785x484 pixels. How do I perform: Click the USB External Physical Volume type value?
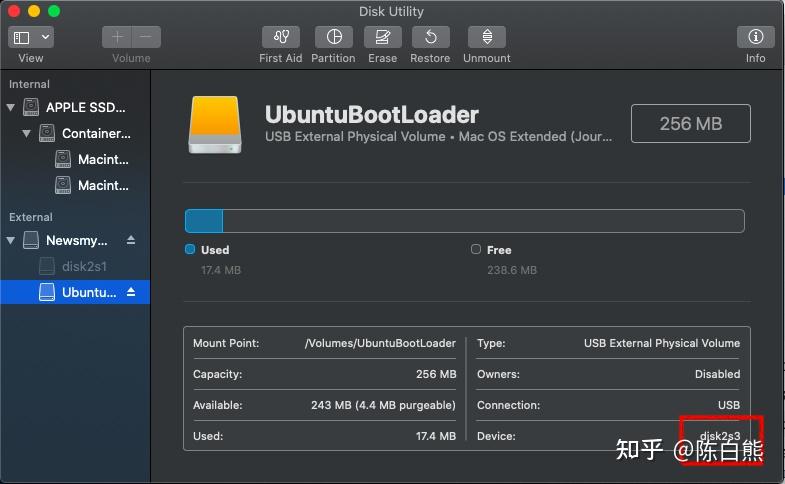point(662,343)
